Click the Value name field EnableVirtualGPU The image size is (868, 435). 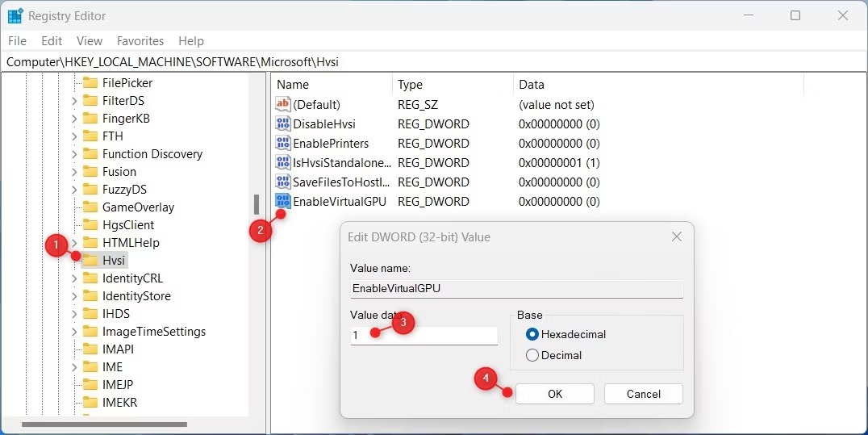click(516, 289)
